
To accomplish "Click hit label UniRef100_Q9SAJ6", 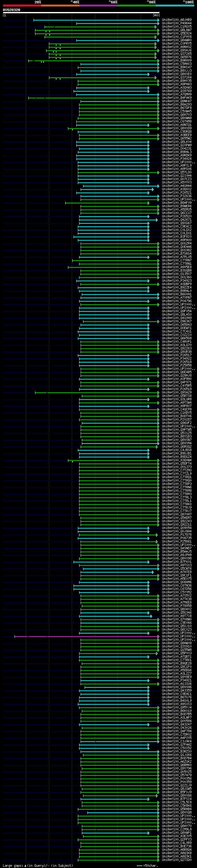I will pos(177,50).
